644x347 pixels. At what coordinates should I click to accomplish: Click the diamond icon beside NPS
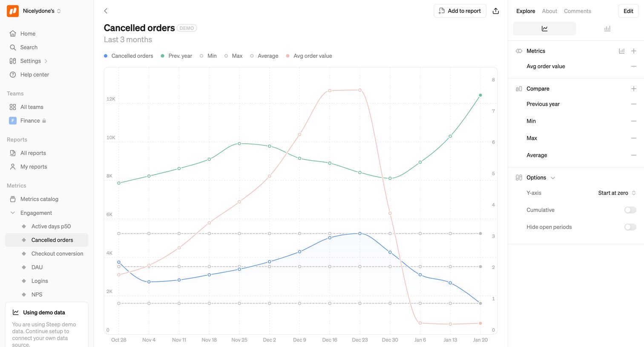[x=24, y=295]
